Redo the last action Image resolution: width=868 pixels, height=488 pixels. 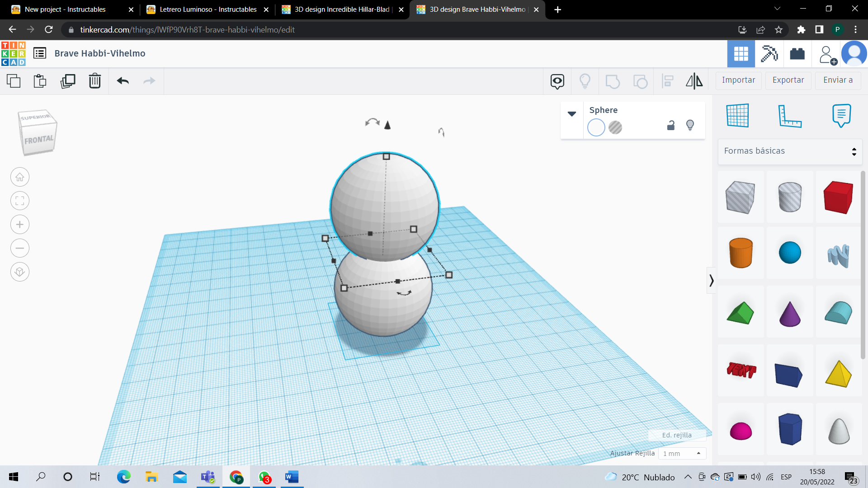click(x=149, y=81)
